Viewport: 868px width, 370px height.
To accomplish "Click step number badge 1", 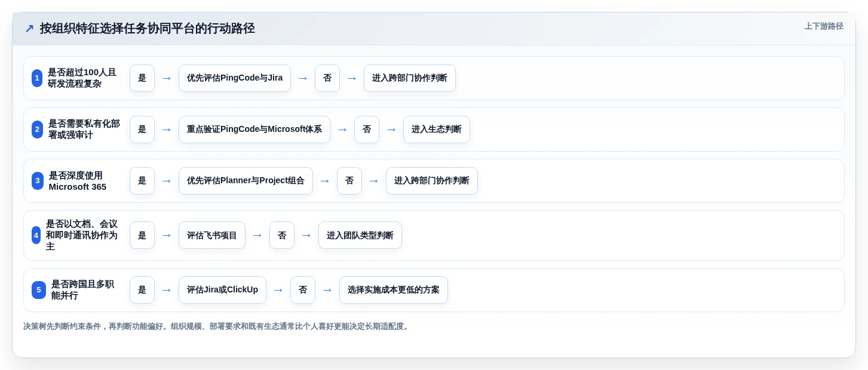I will 37,78.
